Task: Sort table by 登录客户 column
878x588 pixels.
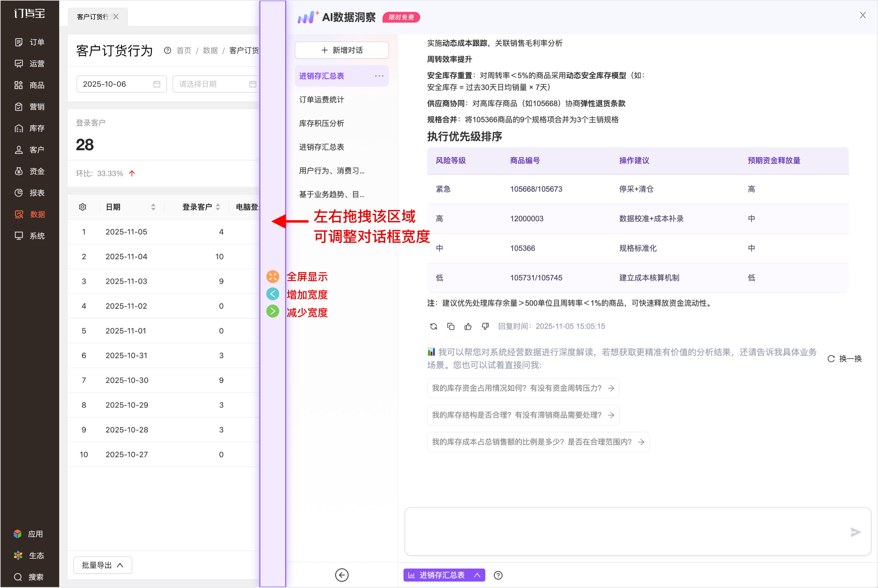Action: coord(218,207)
